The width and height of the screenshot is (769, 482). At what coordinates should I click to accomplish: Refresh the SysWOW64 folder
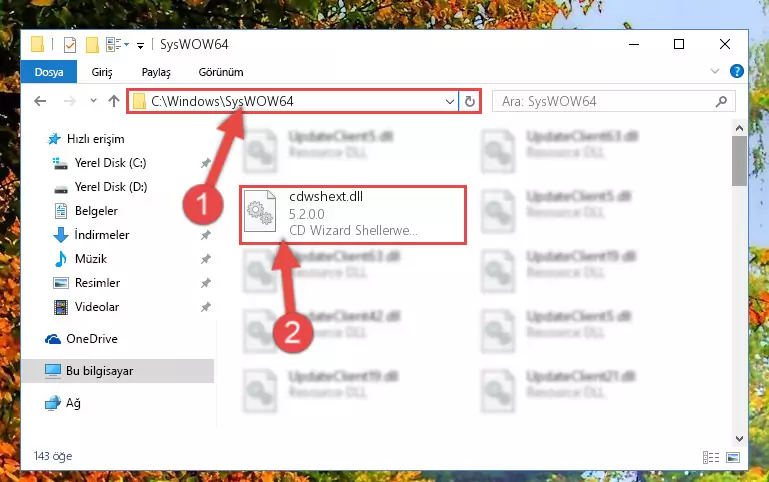point(469,101)
